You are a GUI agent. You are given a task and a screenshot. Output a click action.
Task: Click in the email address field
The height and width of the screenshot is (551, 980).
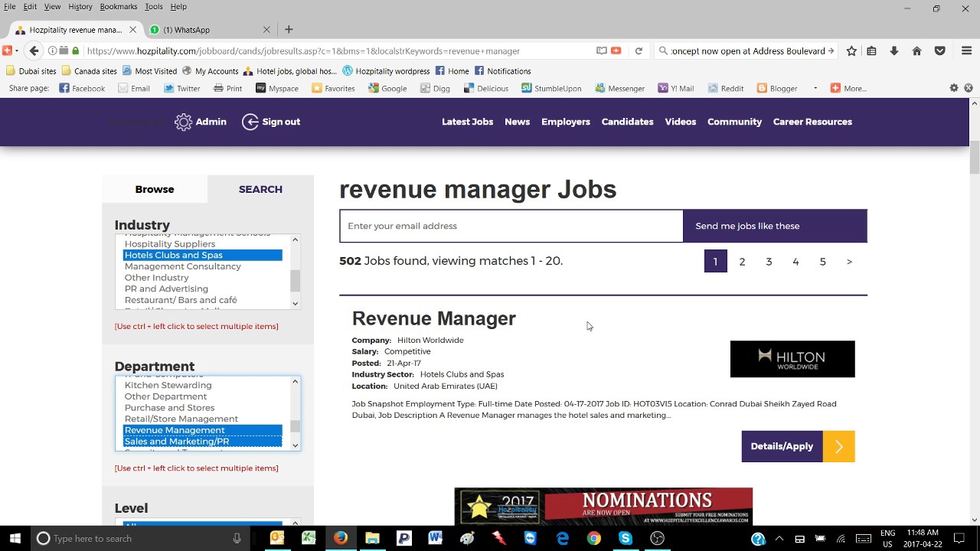[511, 226]
